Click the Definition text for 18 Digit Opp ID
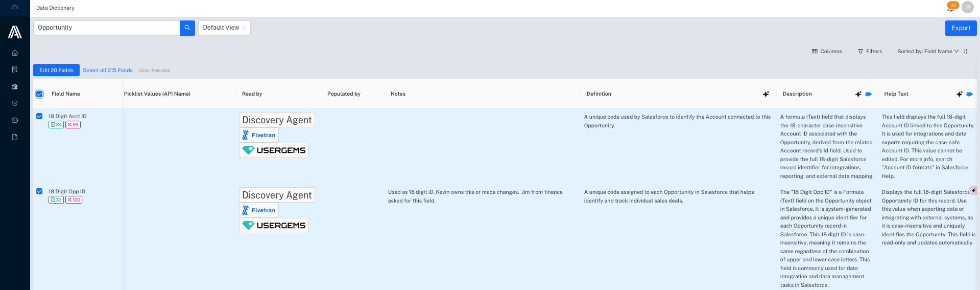 (x=669, y=196)
